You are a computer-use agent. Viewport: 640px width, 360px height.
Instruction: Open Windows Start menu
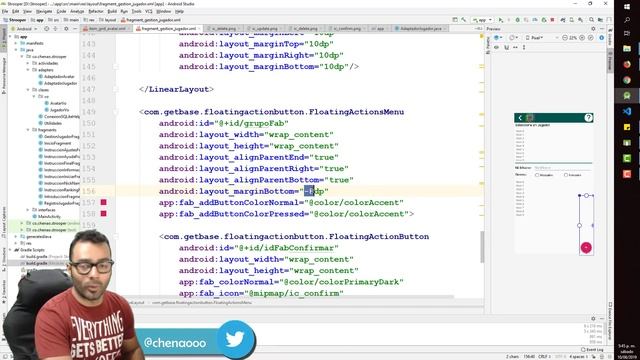627,6
